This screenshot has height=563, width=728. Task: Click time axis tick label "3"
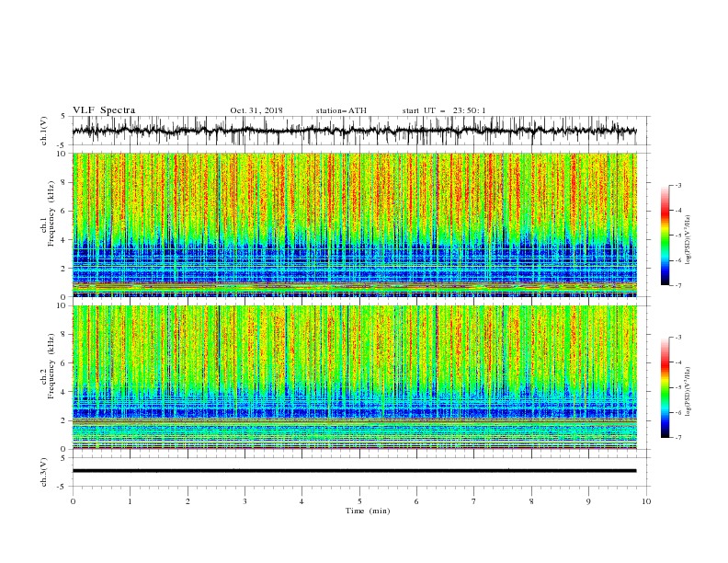pos(245,501)
